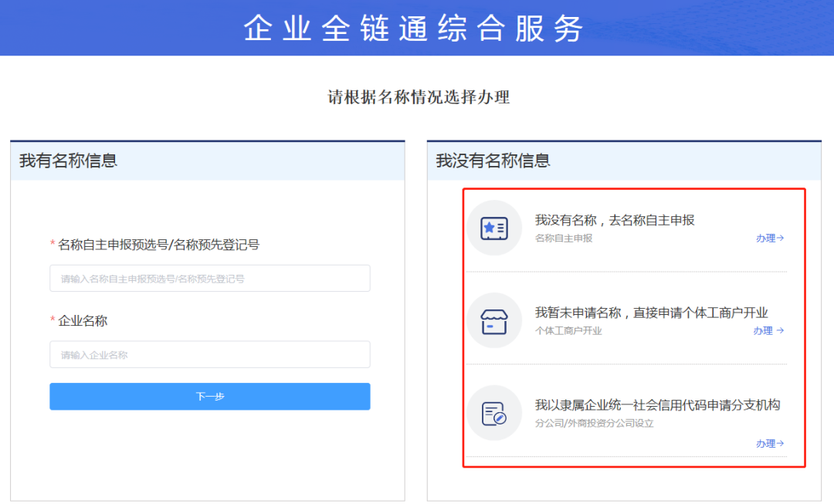Viewport: 834px width, 504px height.
Task: Click the title 我没有名称，去名称自主申报
Action: 615,220
